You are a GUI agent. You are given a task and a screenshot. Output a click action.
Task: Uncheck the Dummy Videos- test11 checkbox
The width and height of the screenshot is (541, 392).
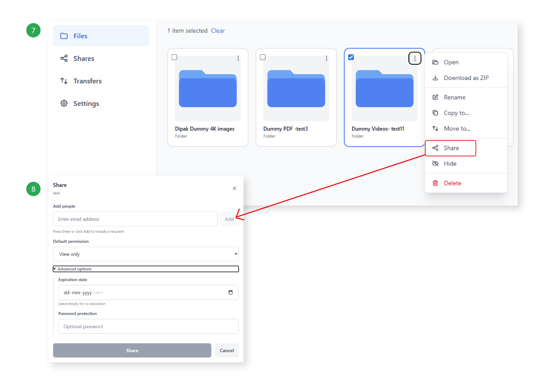(351, 57)
